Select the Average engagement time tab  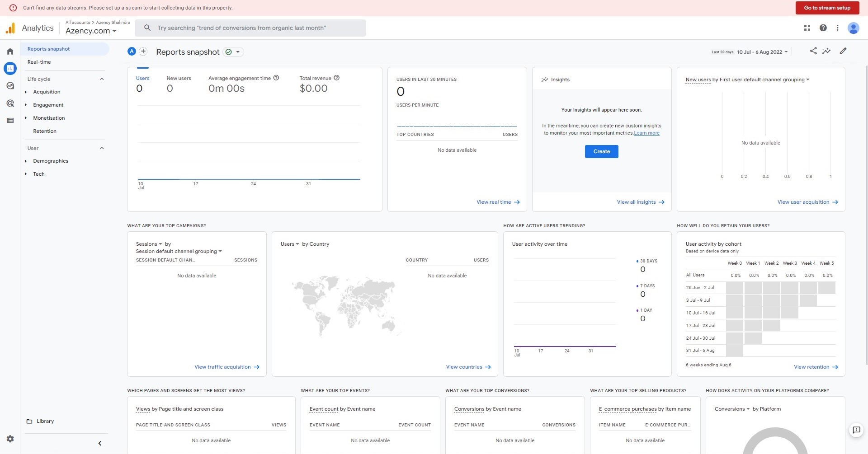tap(244, 84)
